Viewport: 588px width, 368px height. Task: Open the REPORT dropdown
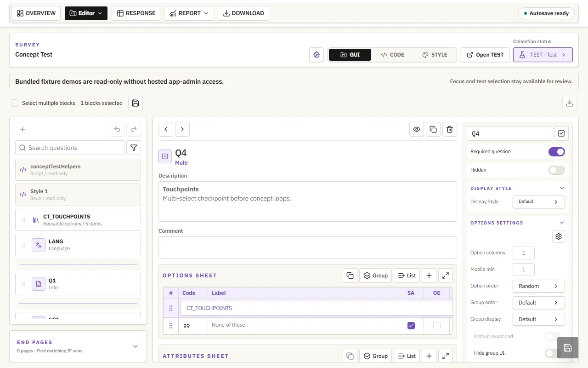[189, 13]
